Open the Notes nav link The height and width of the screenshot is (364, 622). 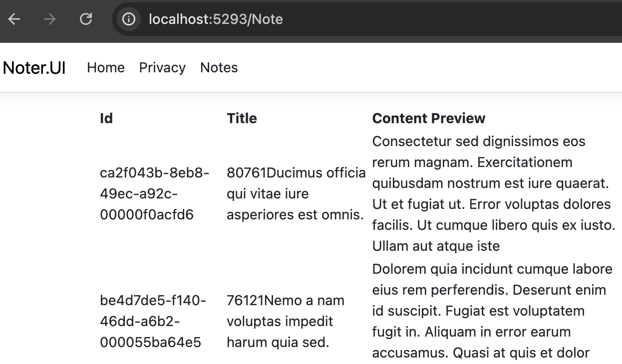pyautogui.click(x=219, y=68)
